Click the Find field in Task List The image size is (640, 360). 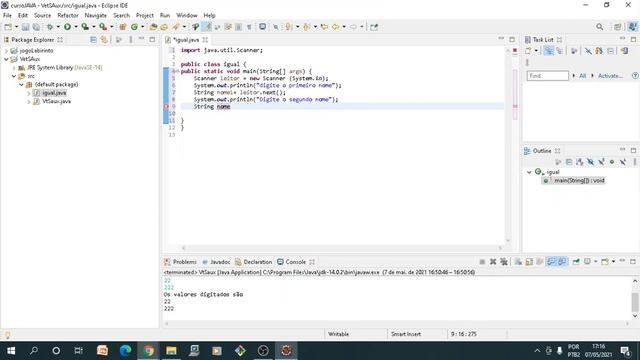(547, 76)
